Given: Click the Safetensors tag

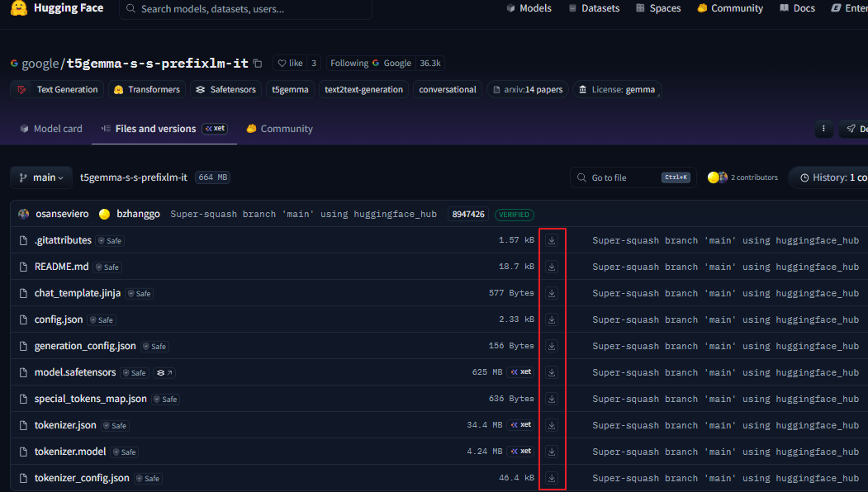Looking at the screenshot, I should coord(225,90).
